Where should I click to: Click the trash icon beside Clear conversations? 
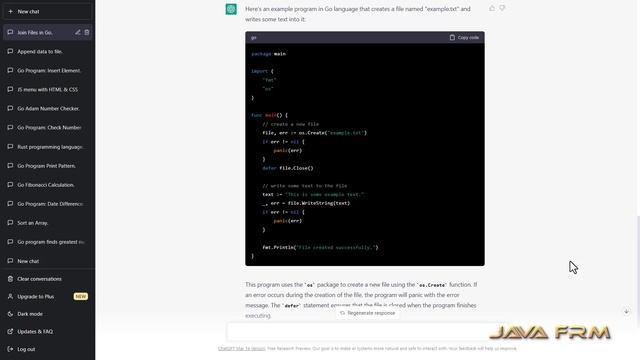point(11,279)
